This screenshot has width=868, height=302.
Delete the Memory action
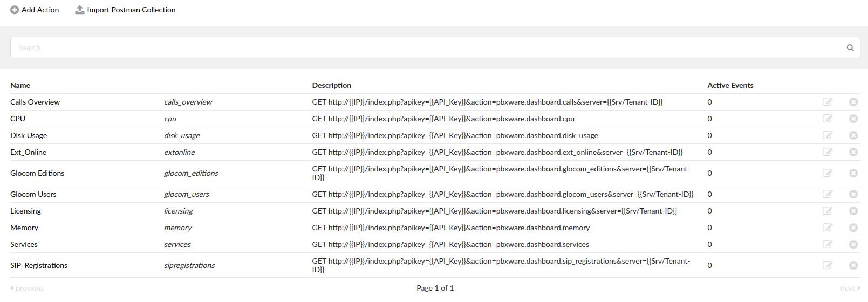pos(853,228)
